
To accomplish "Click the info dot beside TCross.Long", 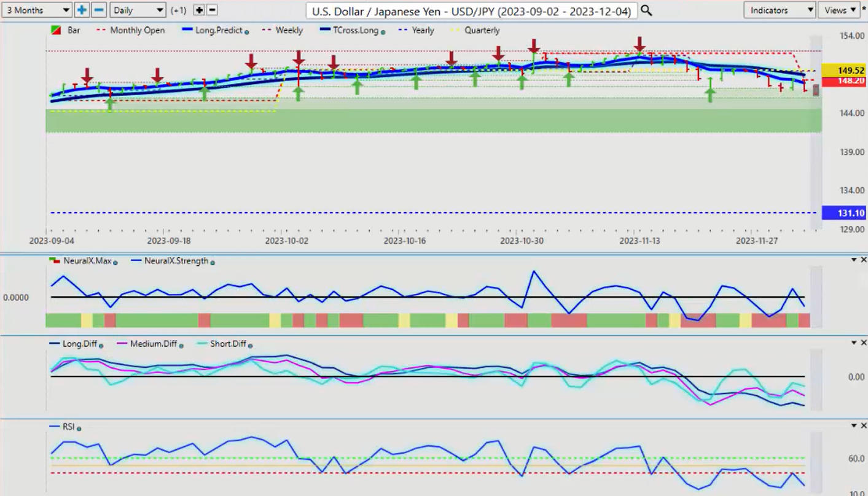I will tap(383, 31).
